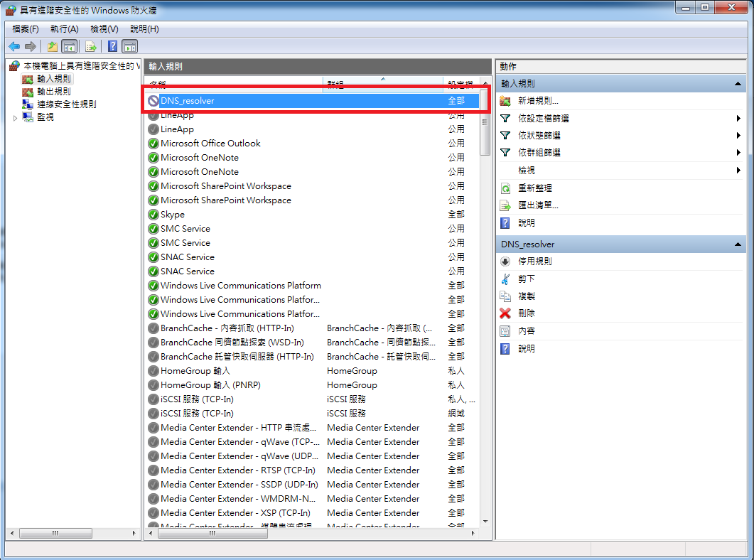
Task: Disable the rule via 停用規則
Action: click(x=534, y=262)
